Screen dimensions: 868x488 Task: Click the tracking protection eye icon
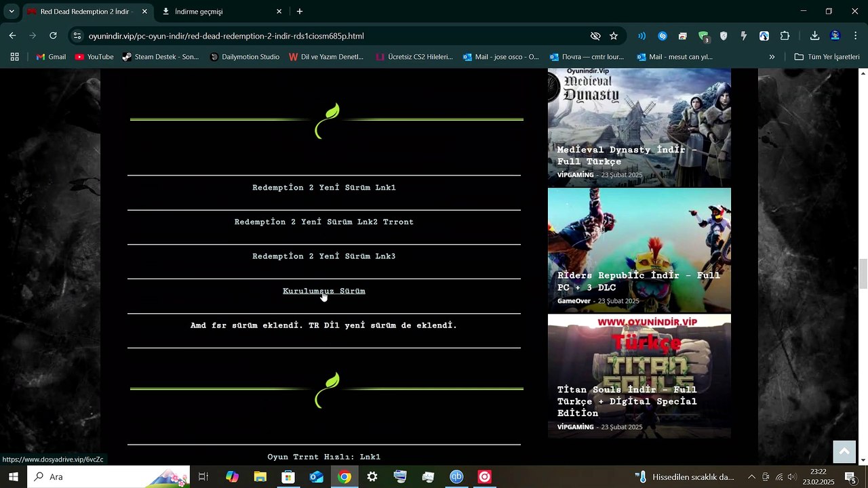[595, 36]
